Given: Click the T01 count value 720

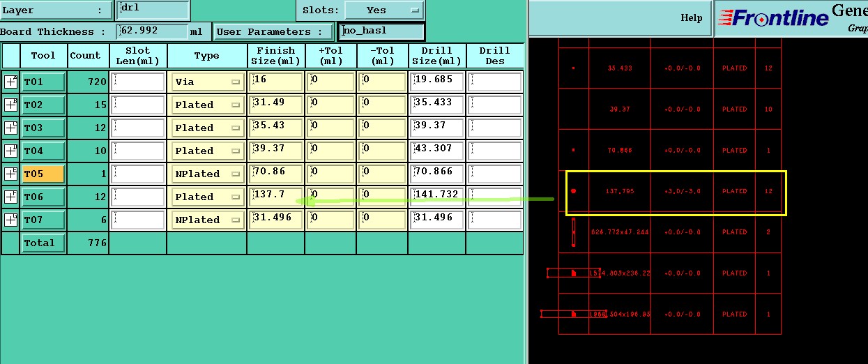Looking at the screenshot, I should pyautogui.click(x=97, y=82).
